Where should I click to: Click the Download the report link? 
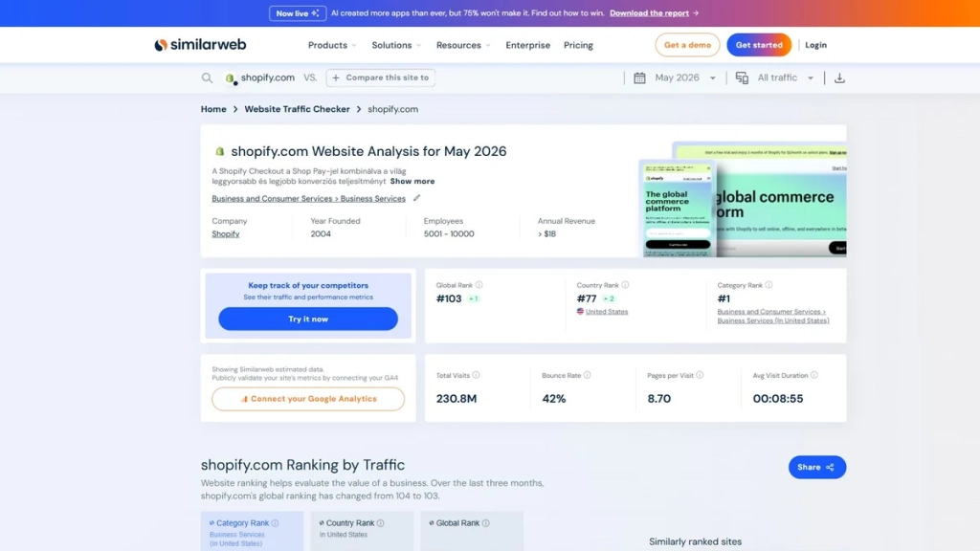click(x=650, y=13)
